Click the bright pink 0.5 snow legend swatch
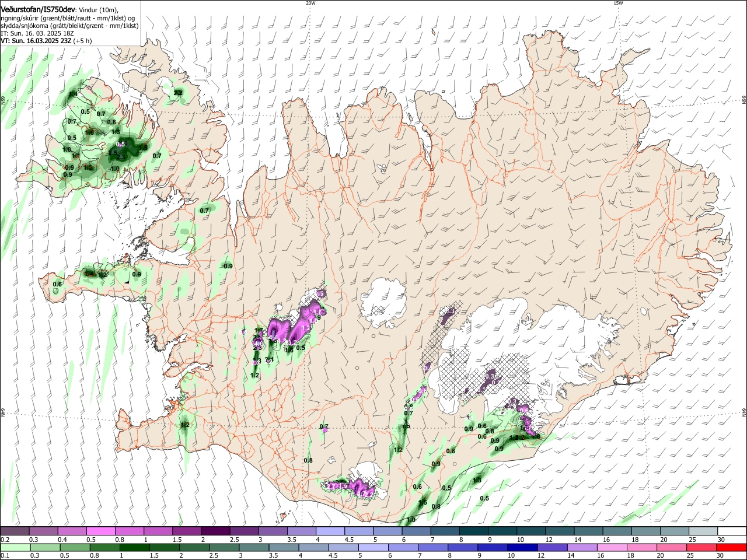The width and height of the screenshot is (747, 560). click(100, 531)
